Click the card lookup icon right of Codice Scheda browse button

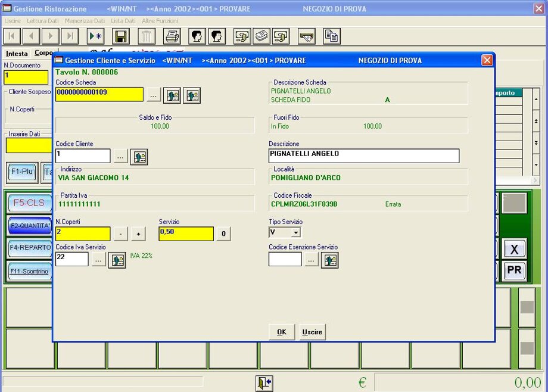click(x=173, y=95)
